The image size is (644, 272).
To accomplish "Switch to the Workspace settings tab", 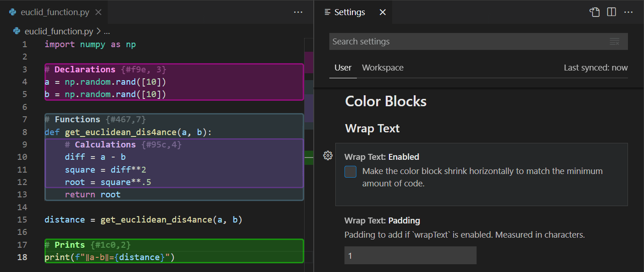I will pos(383,68).
